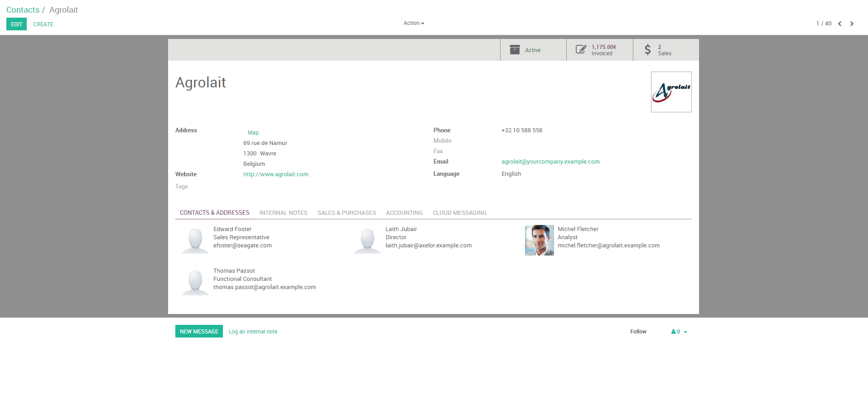Click the New Message button
Screen dimensions: 868x420
click(x=199, y=331)
